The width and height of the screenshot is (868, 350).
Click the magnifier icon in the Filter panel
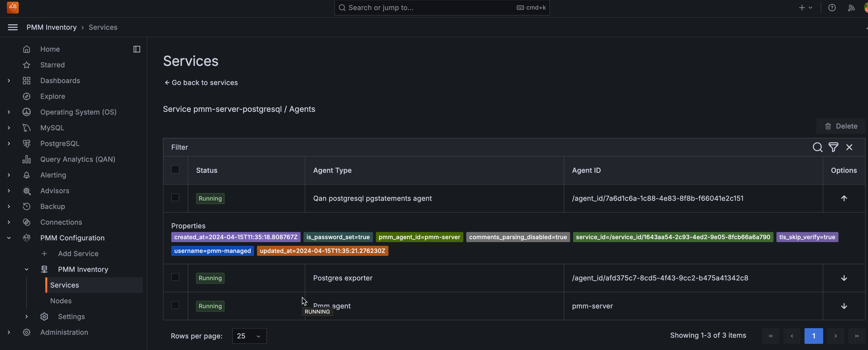[818, 147]
